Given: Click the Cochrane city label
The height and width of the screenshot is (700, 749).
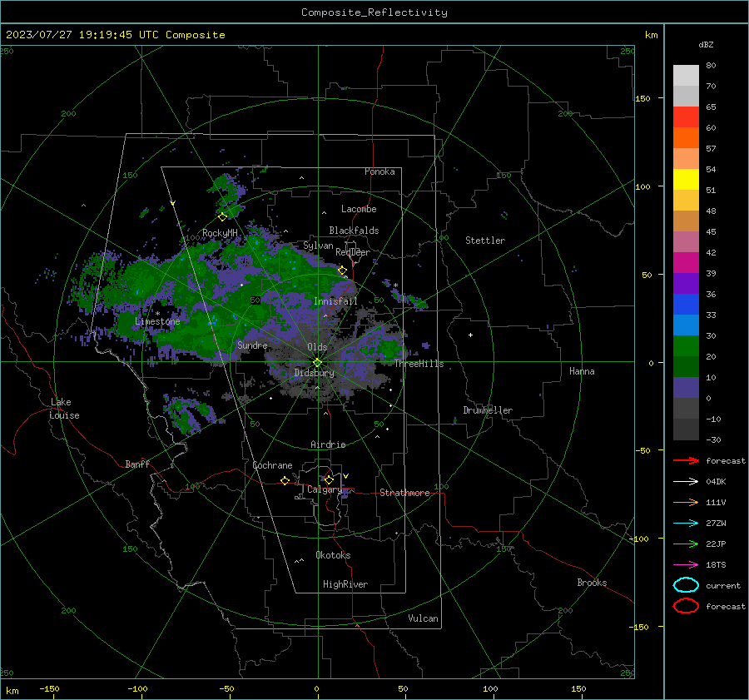Looking at the screenshot, I should [272, 465].
